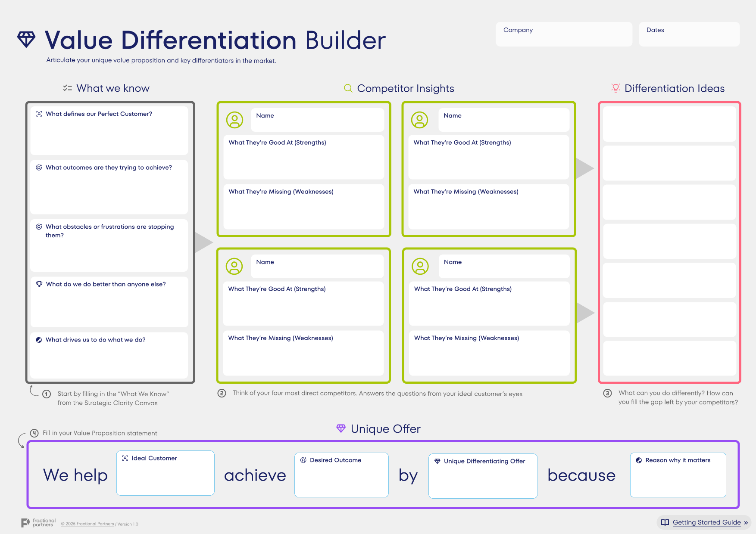Screen dimensions: 756x534
Task: Click the Desired Outcome field's target icon
Action: click(303, 460)
